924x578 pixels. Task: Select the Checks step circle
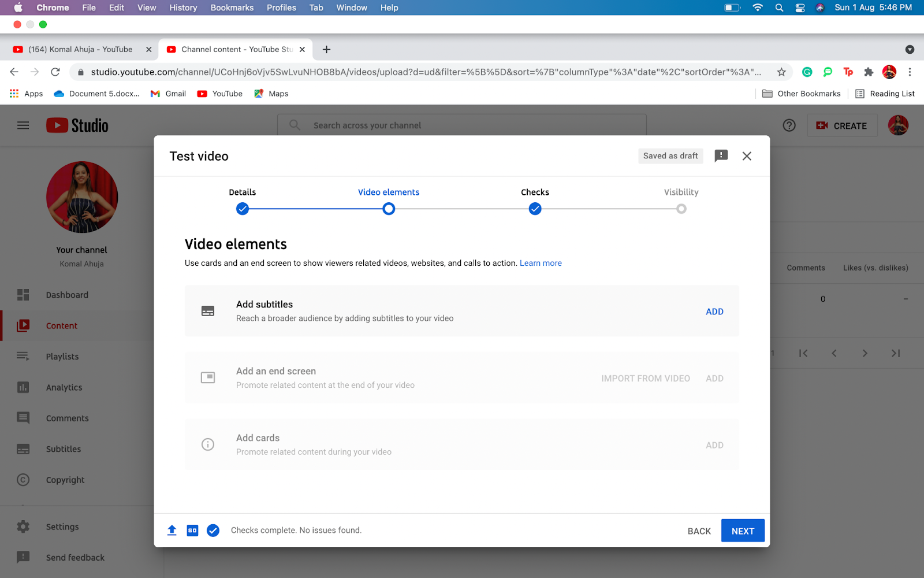tap(535, 209)
